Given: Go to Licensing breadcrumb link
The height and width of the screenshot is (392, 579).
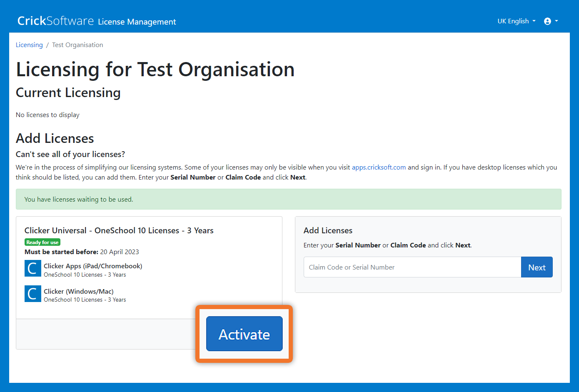Looking at the screenshot, I should [29, 45].
